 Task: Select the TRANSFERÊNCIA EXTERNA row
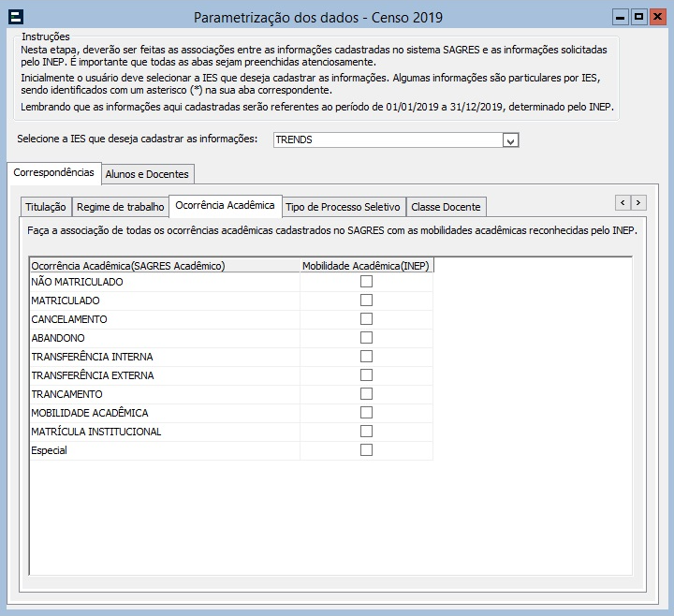tap(93, 375)
